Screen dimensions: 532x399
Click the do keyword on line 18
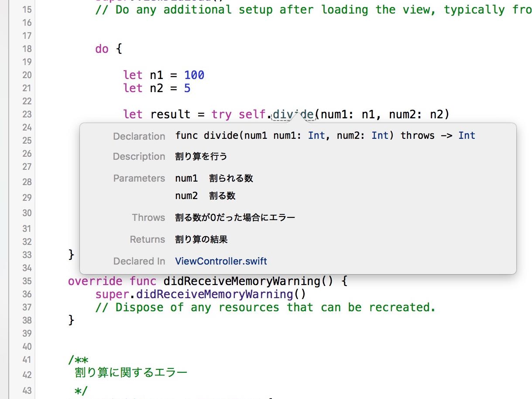pos(102,49)
